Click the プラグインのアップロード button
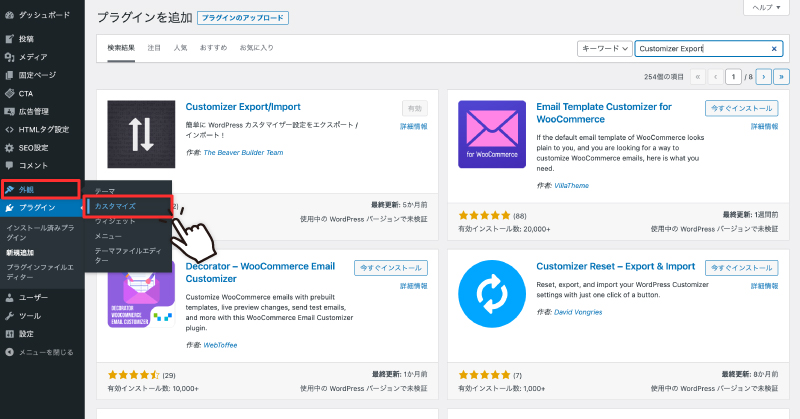This screenshot has height=419, width=800. click(x=243, y=18)
